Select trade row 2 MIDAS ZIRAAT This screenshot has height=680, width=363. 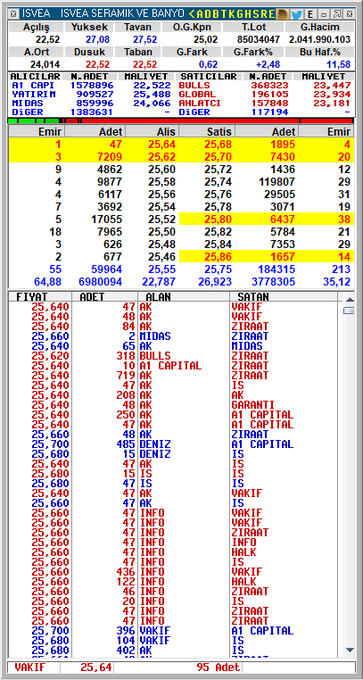click(x=173, y=336)
